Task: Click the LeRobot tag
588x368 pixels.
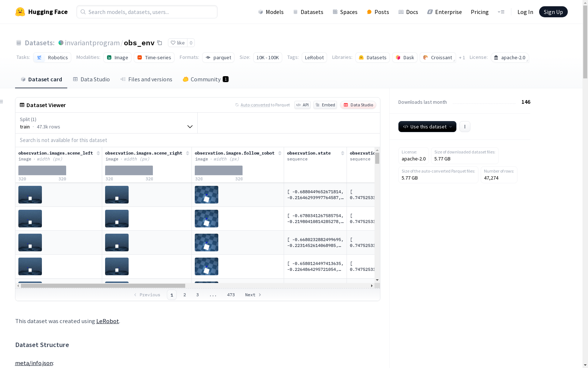Action: click(x=314, y=57)
